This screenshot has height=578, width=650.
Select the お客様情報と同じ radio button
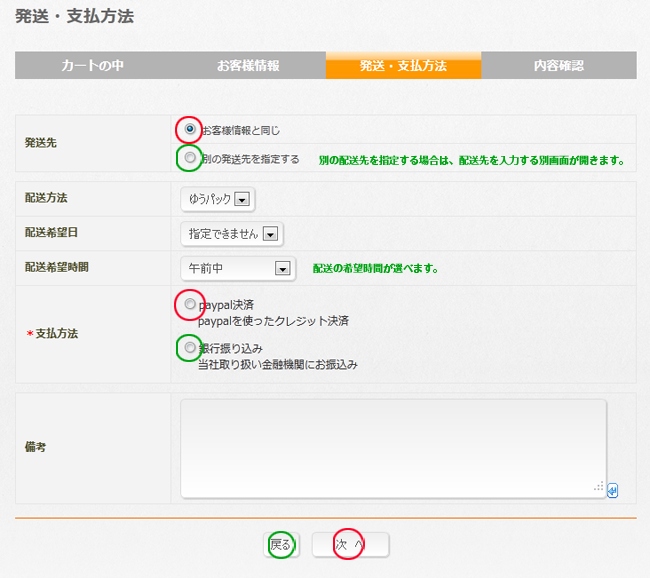[190, 130]
